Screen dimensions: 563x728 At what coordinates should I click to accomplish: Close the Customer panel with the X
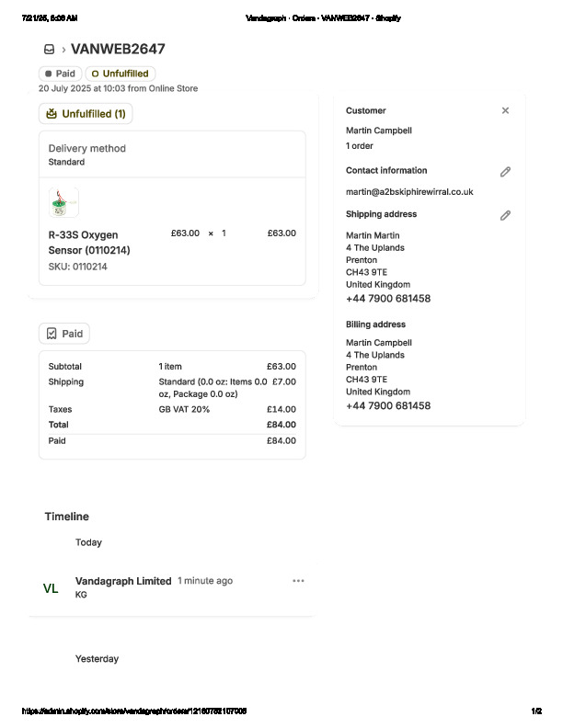pyautogui.click(x=505, y=110)
